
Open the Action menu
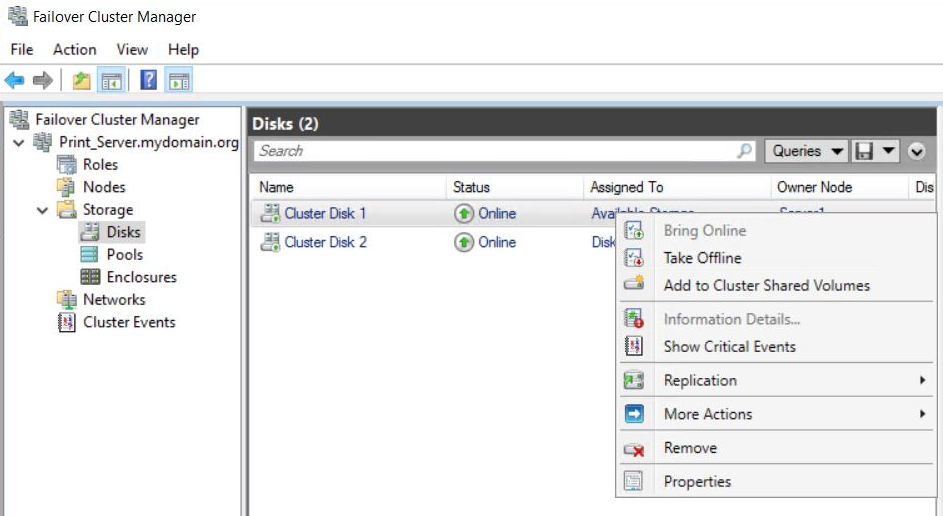(x=75, y=49)
